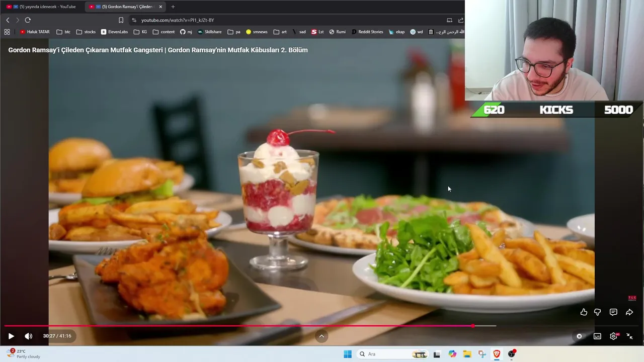Open Snipping Tool from taskbar

point(482,354)
